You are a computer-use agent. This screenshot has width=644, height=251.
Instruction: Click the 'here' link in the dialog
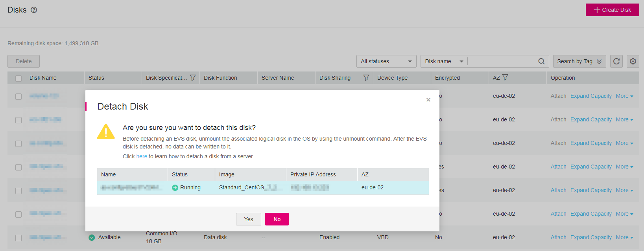click(x=142, y=156)
